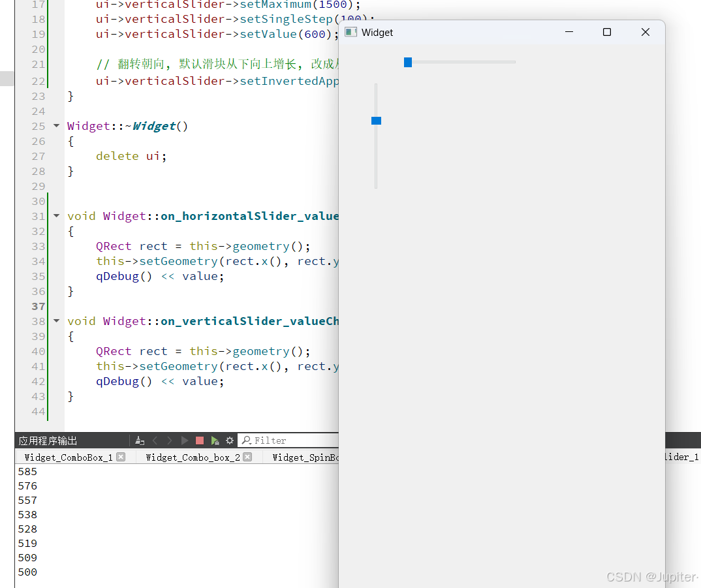Click 'QRect rect = this->geometry();' line 33
The height and width of the screenshot is (588, 701).
pos(203,247)
